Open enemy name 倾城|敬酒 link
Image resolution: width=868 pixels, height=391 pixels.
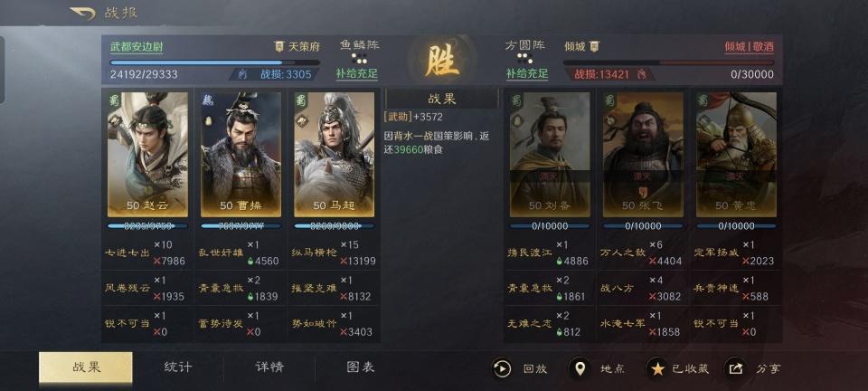point(749,47)
